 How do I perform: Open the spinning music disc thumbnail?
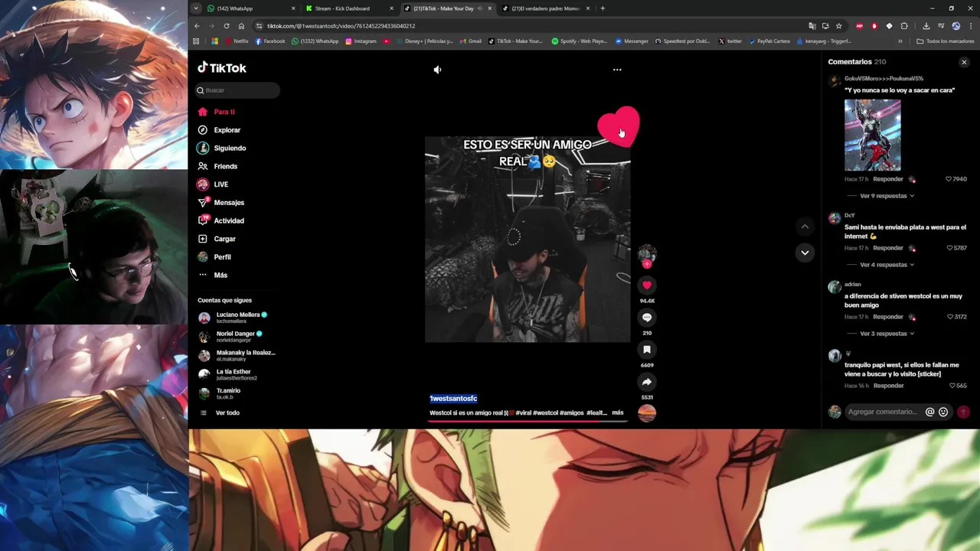[647, 413]
